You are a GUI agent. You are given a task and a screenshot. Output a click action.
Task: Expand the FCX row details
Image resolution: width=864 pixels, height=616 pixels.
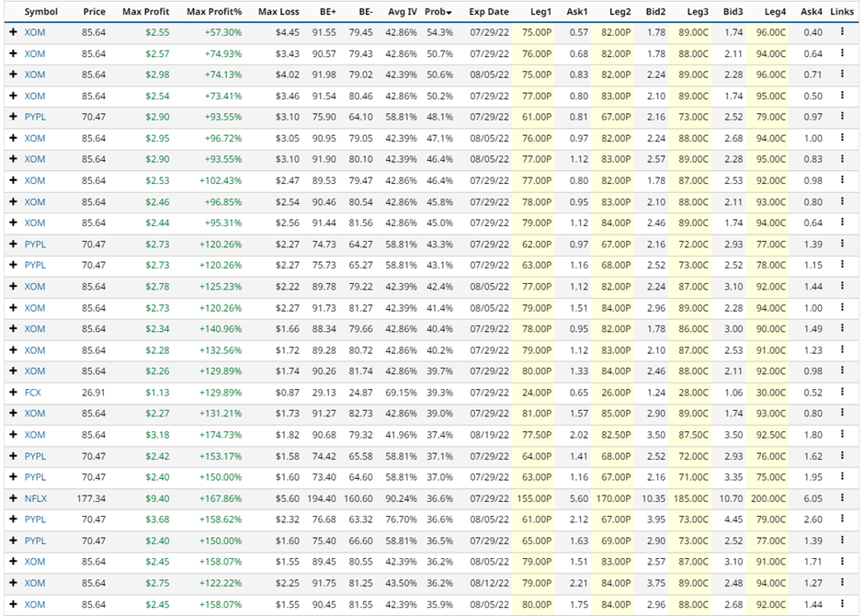(13, 393)
